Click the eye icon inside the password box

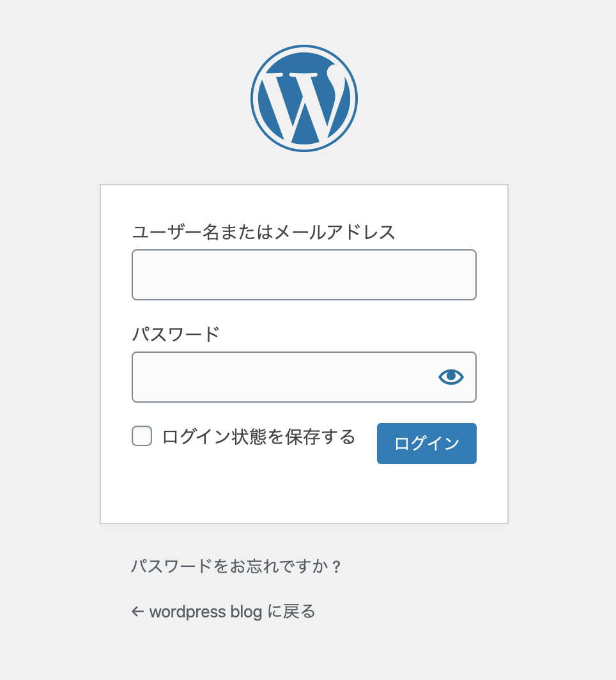coord(450,377)
